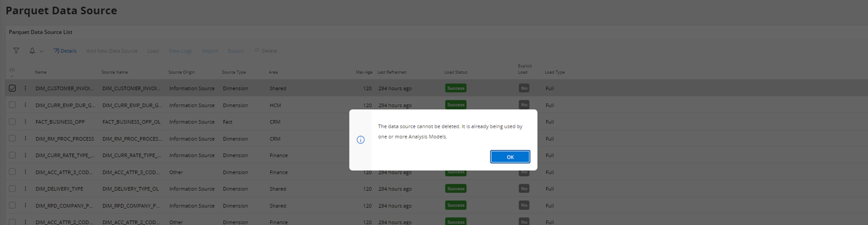Click the Parquet Data Source List title
The height and width of the screenshot is (225, 868).
point(41,32)
